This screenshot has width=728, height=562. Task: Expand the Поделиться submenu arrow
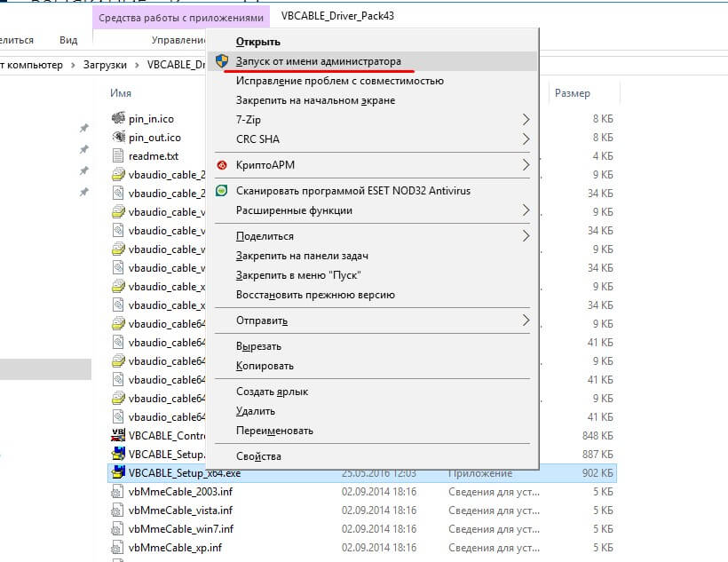[x=526, y=236]
